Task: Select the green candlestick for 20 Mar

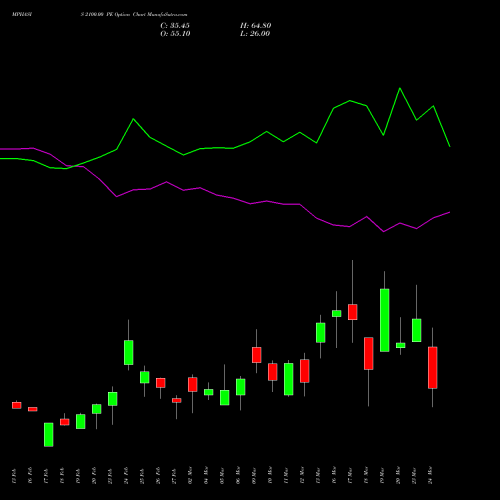Action: tap(401, 345)
